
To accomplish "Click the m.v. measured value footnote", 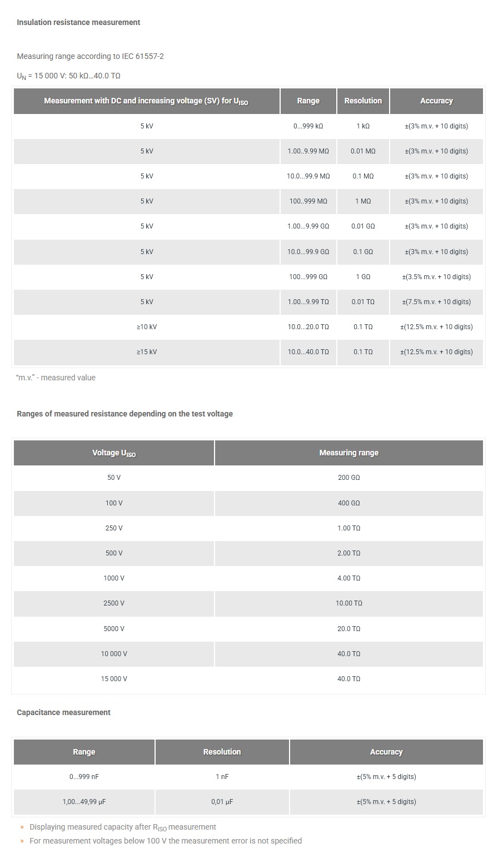I will tap(56, 378).
